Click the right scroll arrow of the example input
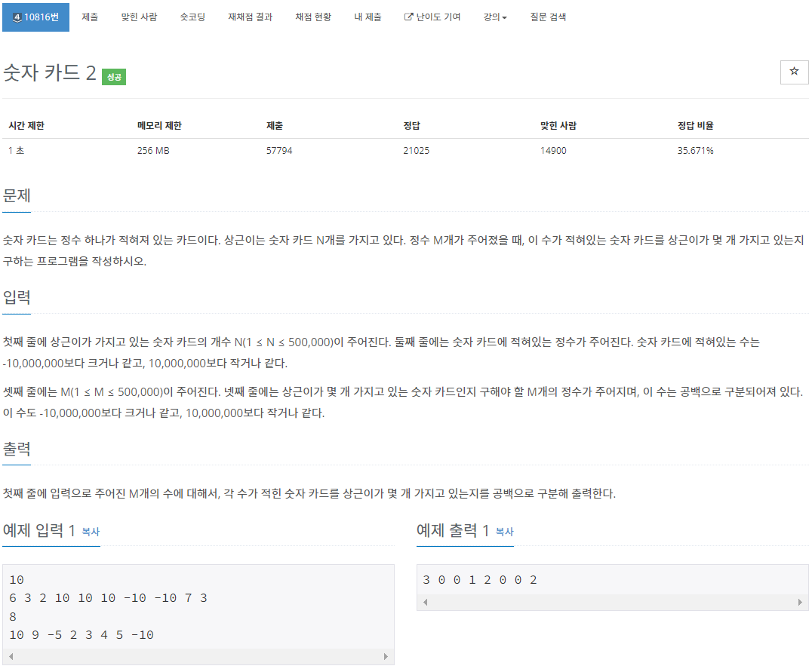The image size is (812, 669). click(x=386, y=656)
